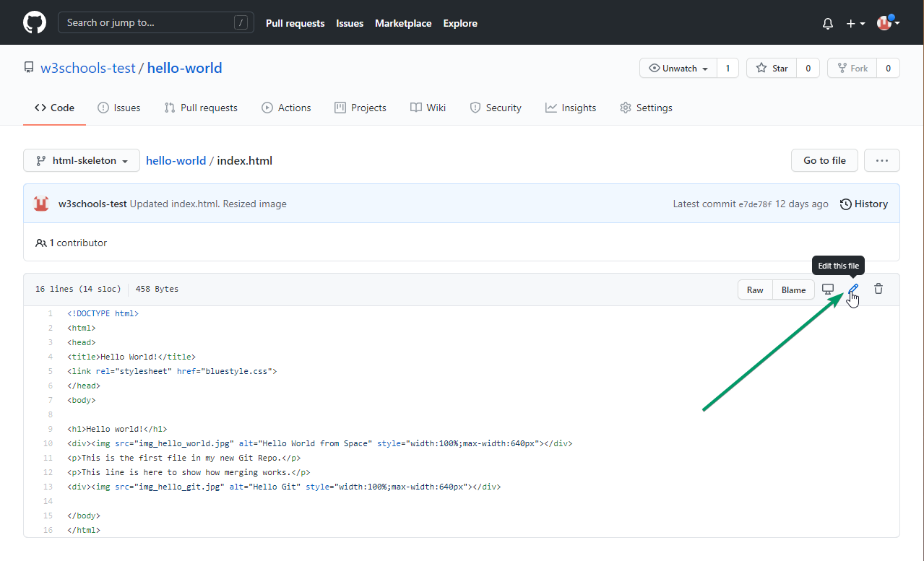Expand the html-skeleton branch dropdown

click(81, 160)
